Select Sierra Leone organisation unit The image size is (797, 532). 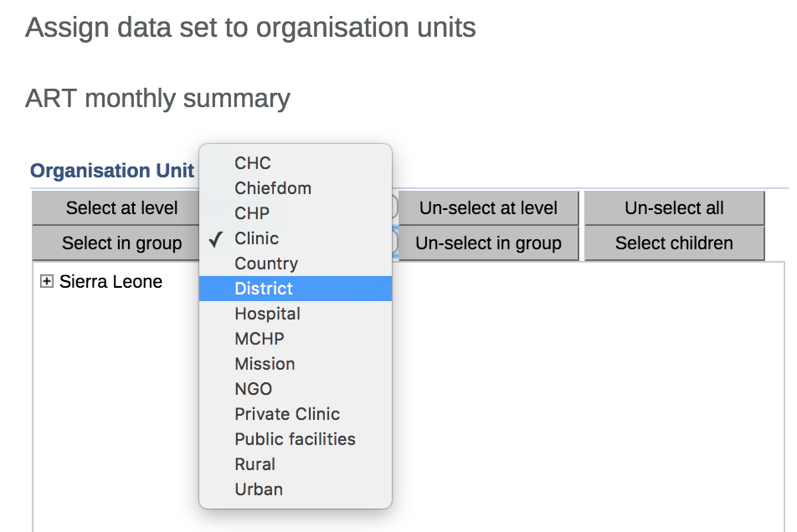pos(111,282)
